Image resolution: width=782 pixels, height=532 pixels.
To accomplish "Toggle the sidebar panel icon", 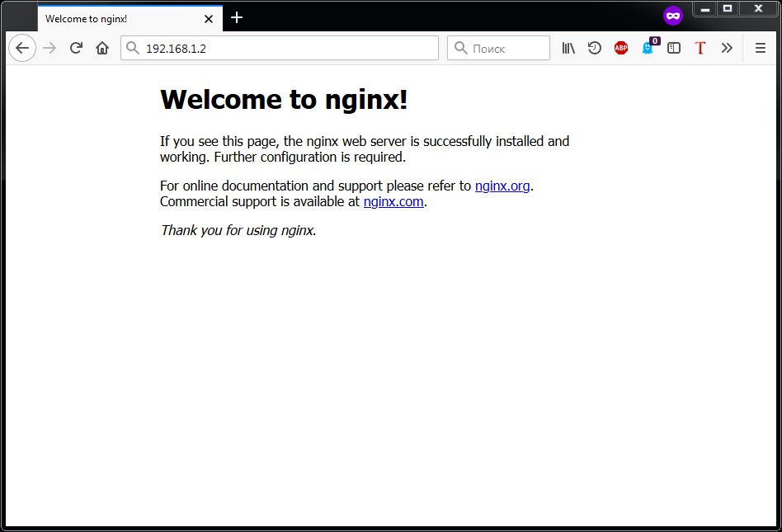I will coord(674,48).
